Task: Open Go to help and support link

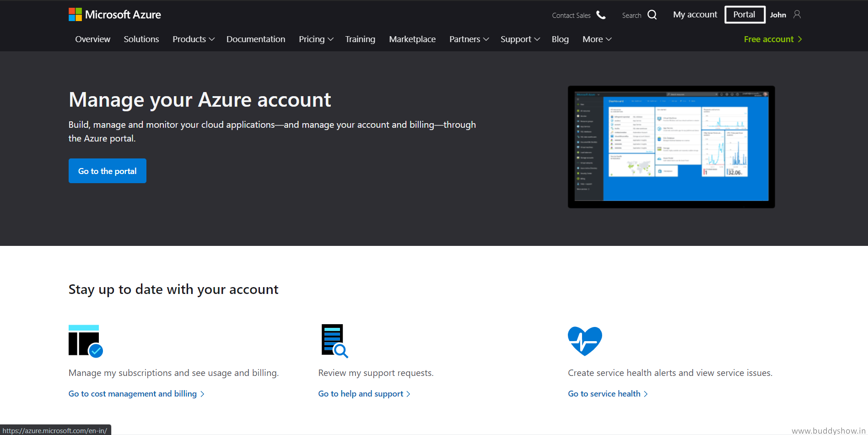Action: pos(364,394)
